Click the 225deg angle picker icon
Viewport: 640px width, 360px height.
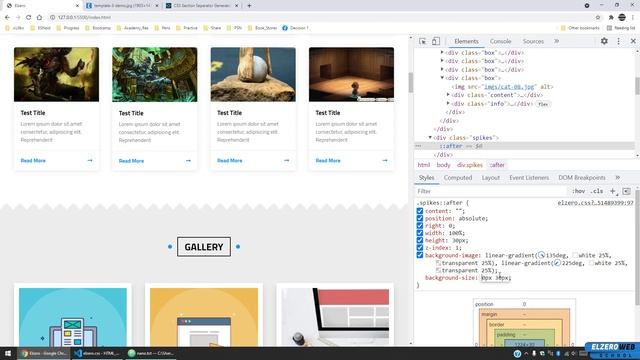557,263
